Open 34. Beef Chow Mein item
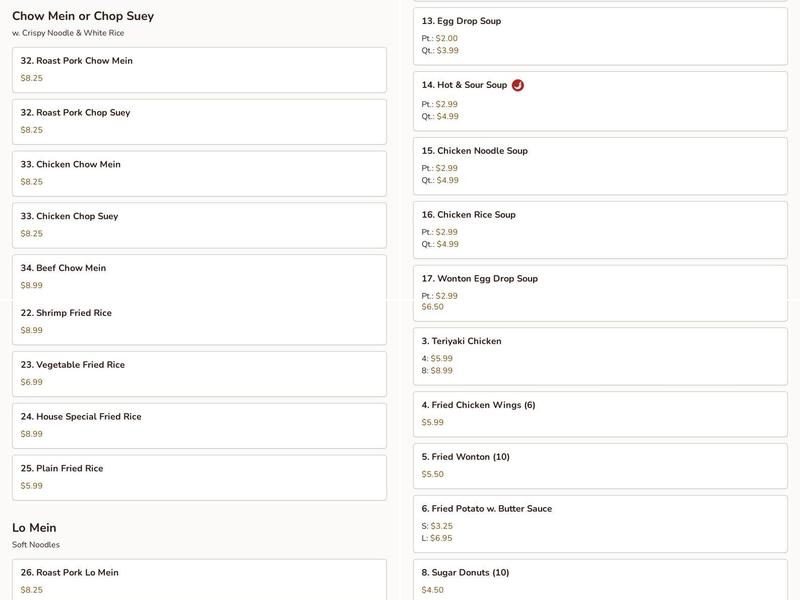800x600 pixels. click(199, 277)
